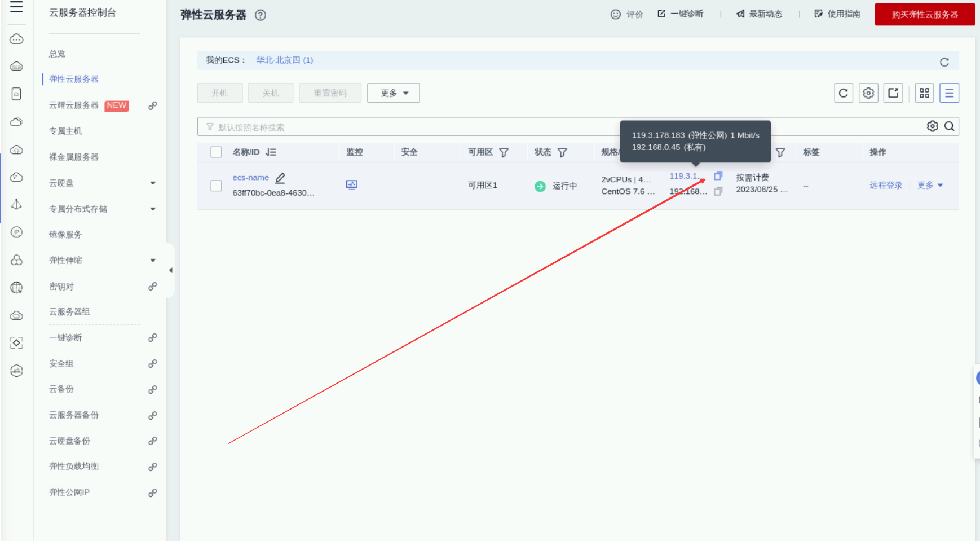Select 弹性云服务器 in sidebar
The width and height of the screenshot is (980, 541).
pos(74,79)
